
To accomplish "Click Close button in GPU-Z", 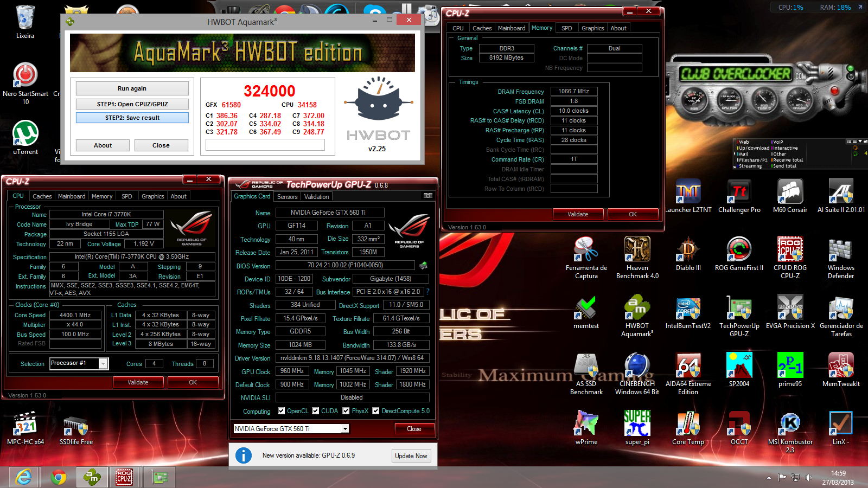I will [x=414, y=429].
